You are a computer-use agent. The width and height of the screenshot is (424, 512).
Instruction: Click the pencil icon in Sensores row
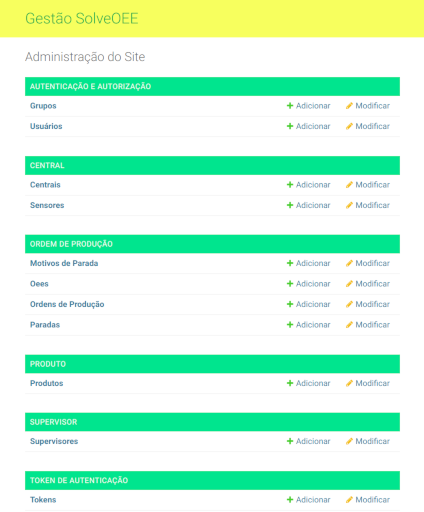(x=349, y=205)
